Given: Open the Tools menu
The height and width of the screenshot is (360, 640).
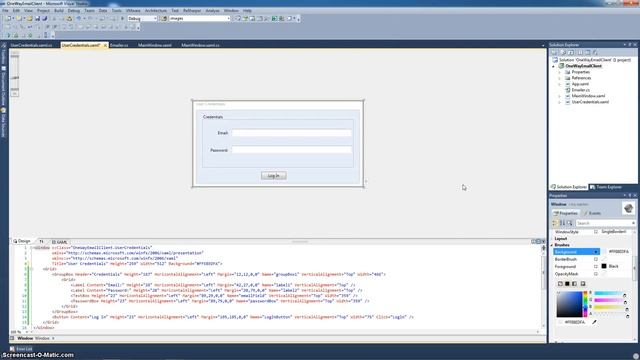Looking at the screenshot, I should 117,11.
